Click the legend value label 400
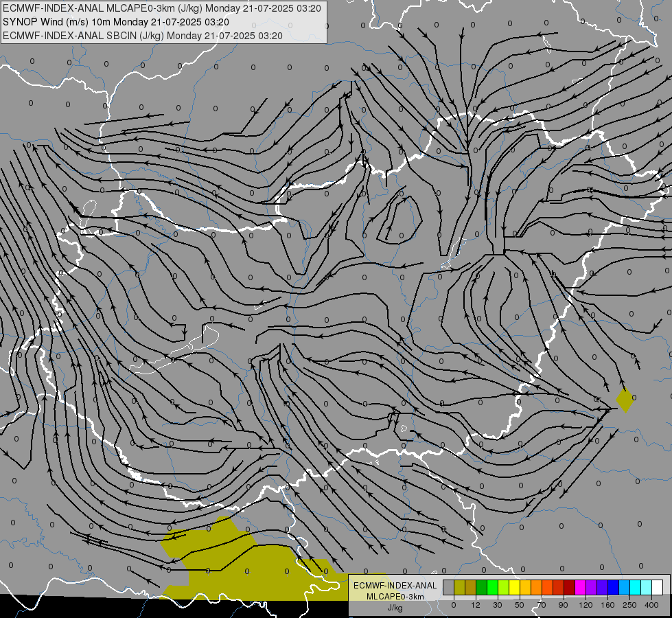 click(651, 605)
